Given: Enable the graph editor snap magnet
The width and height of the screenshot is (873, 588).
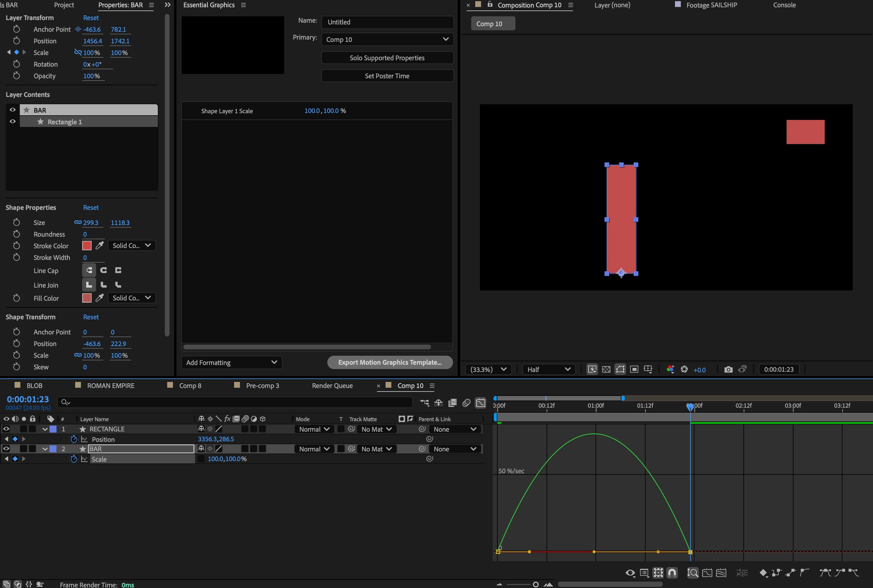Looking at the screenshot, I should pos(672,573).
